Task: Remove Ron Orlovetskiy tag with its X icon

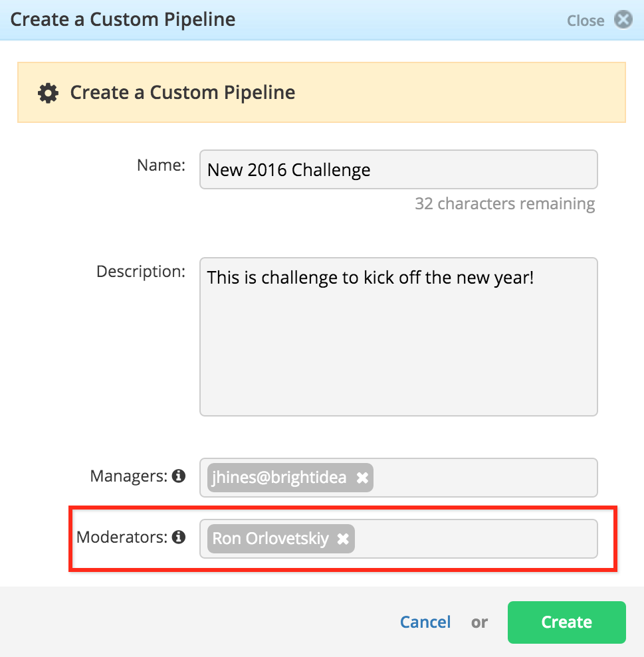Action: (x=343, y=539)
